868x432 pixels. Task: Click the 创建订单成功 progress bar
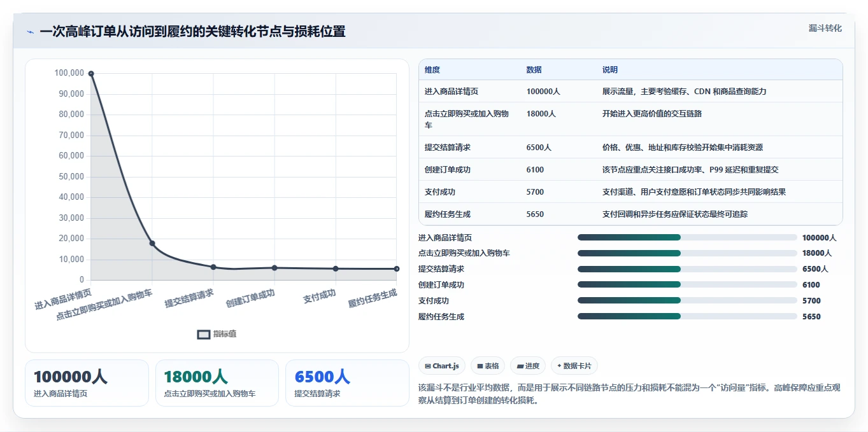tap(687, 285)
